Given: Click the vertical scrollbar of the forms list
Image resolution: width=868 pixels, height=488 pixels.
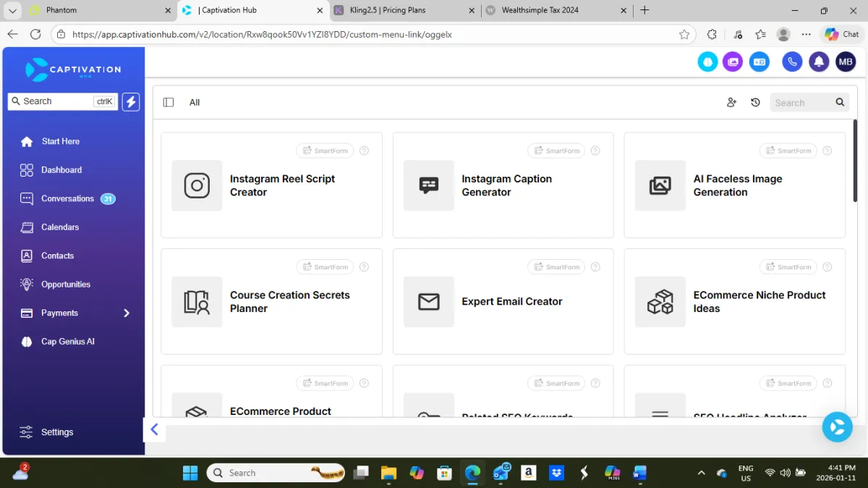Looking at the screenshot, I should (855, 162).
